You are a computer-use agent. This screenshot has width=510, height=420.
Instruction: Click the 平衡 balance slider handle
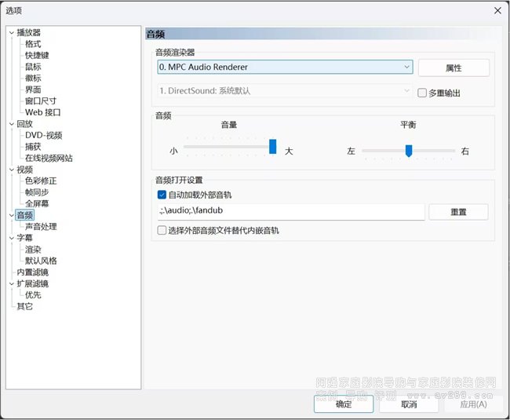[409, 150]
